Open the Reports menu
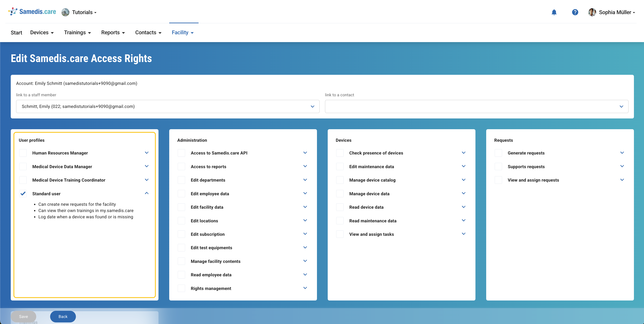Image resolution: width=644 pixels, height=324 pixels. (x=113, y=32)
